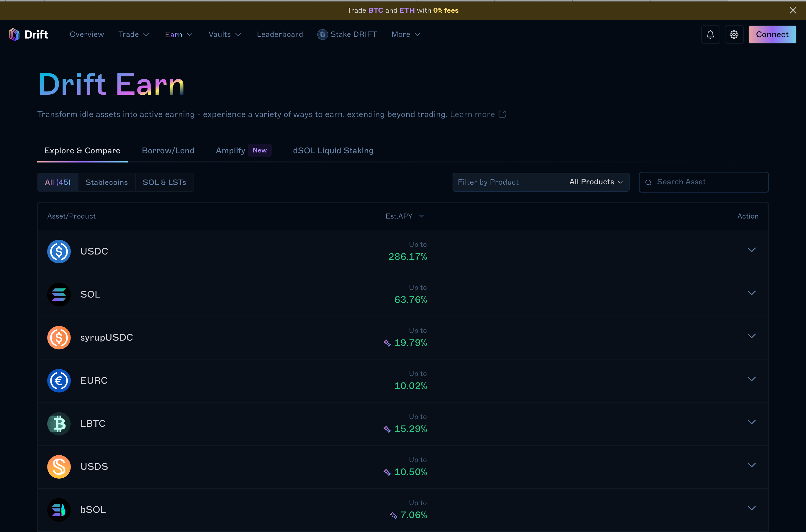Click the Connect wallet button
The image size is (806, 532).
pyautogui.click(x=772, y=34)
